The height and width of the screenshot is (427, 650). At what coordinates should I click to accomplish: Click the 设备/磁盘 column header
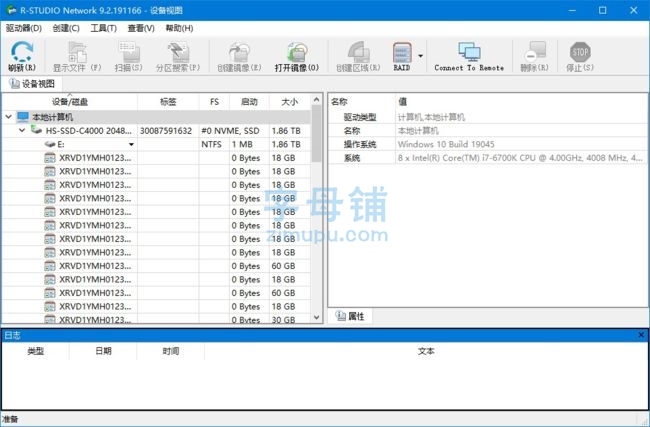(x=70, y=102)
